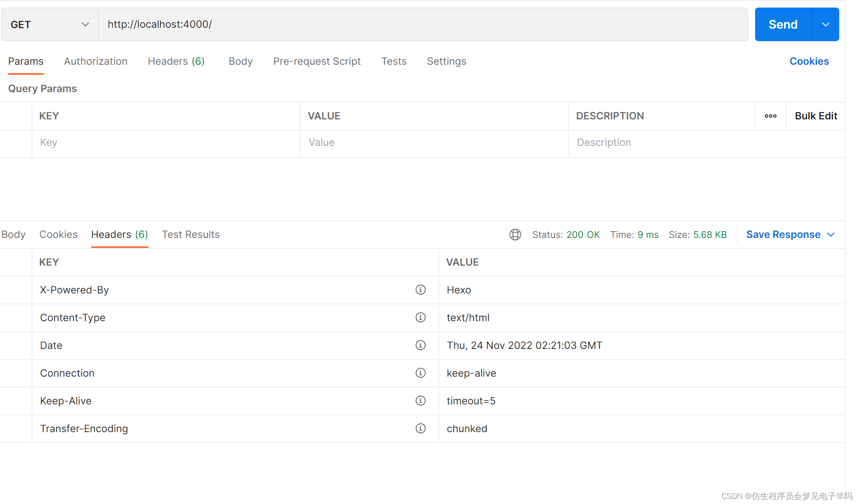This screenshot has width=859, height=504.
Task: Open the GET method dropdown
Action: pos(50,24)
